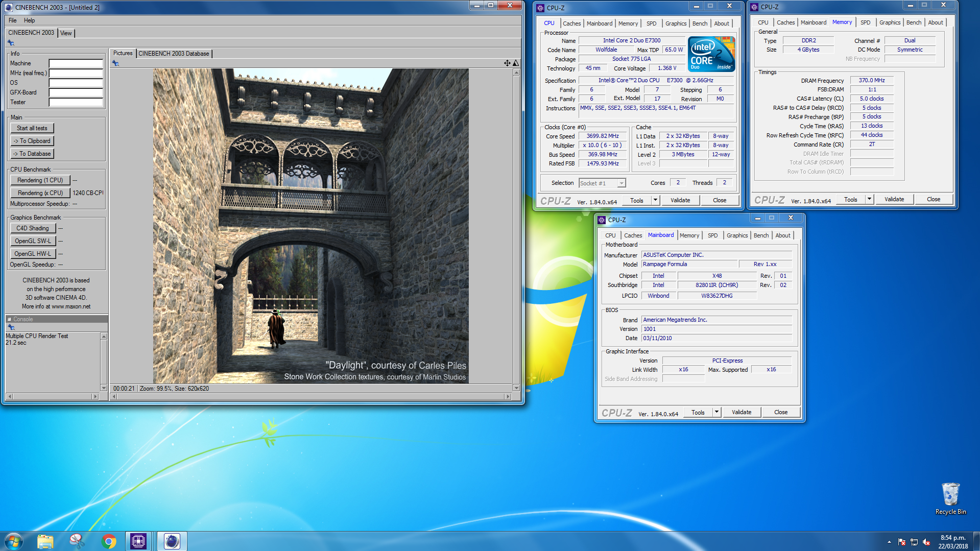Click the CINEBENCH title bar app icon
Screen dimensions: 980x551
[9, 7]
